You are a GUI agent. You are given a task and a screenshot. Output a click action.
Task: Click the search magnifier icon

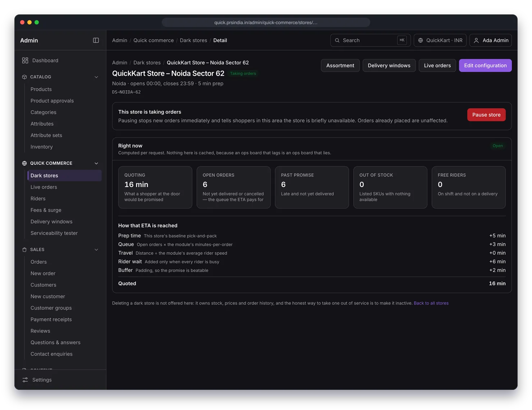point(337,40)
